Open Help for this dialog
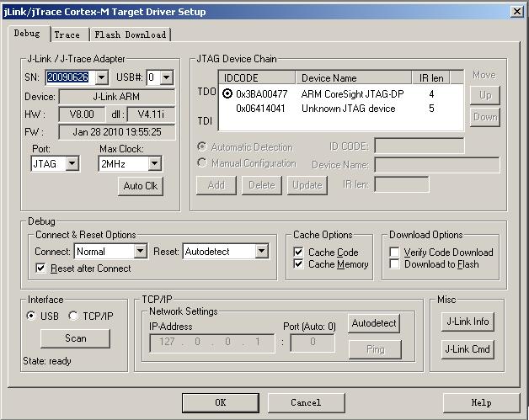The height and width of the screenshot is (420, 529). (481, 403)
